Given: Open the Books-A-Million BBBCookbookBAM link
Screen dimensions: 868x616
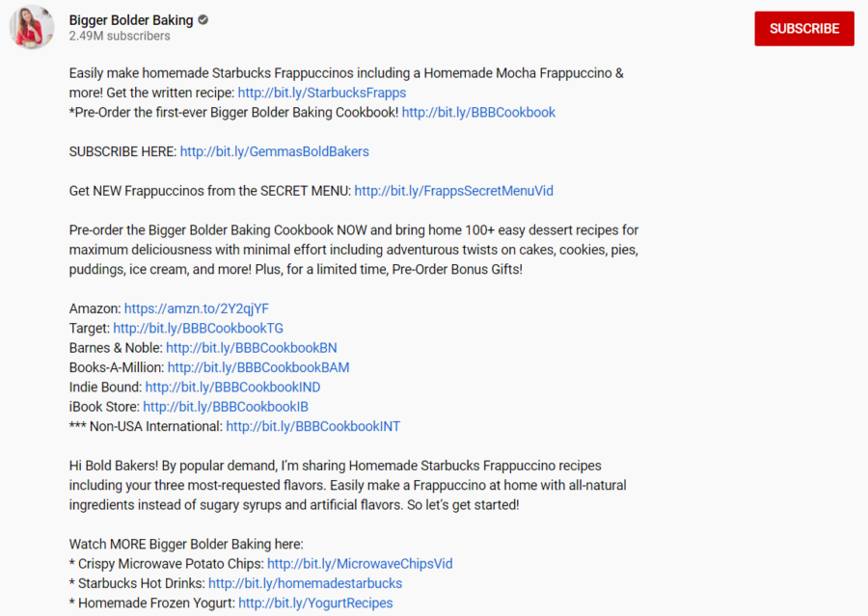Looking at the screenshot, I should tap(258, 367).
